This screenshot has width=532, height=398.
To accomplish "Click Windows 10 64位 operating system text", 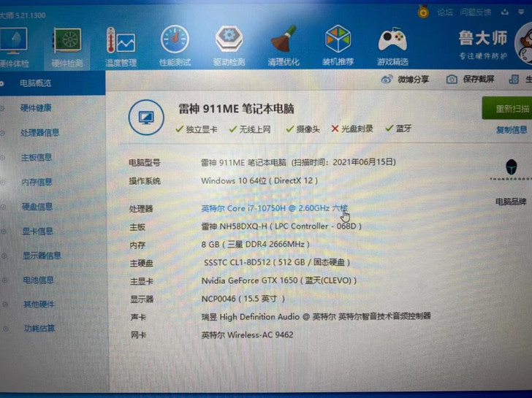I will (x=259, y=180).
